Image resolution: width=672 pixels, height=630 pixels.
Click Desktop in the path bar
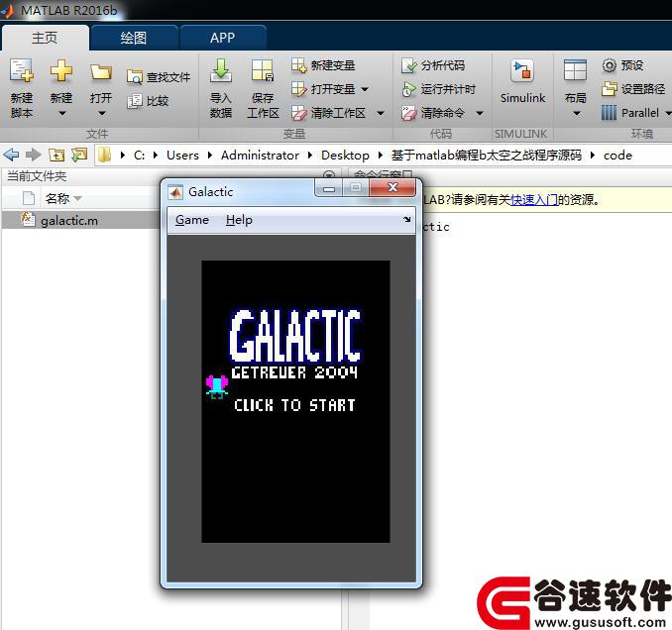tap(345, 156)
